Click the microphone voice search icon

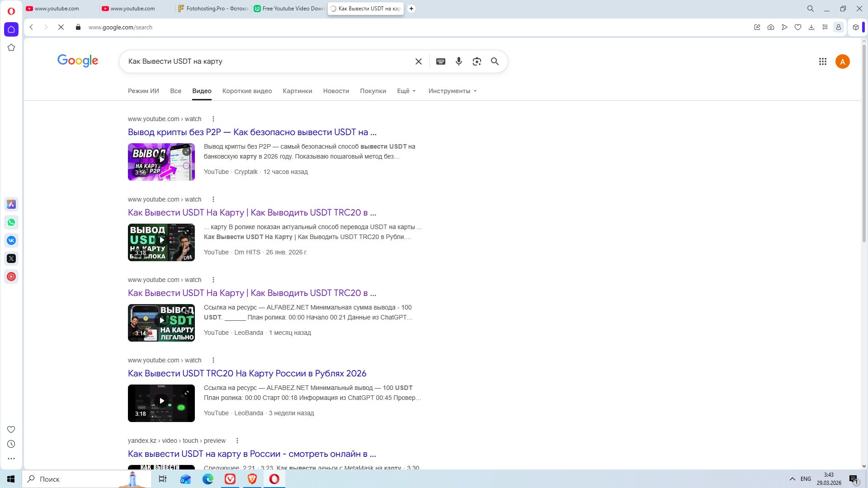tap(459, 61)
